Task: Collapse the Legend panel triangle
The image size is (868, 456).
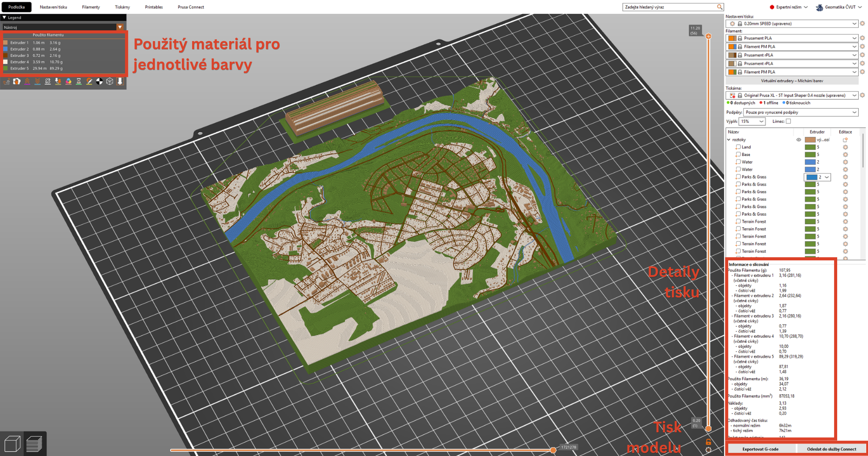Action: click(4, 17)
